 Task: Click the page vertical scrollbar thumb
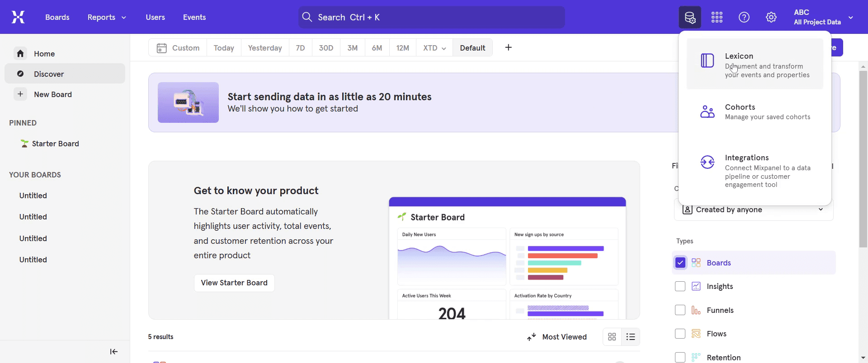[x=863, y=159]
